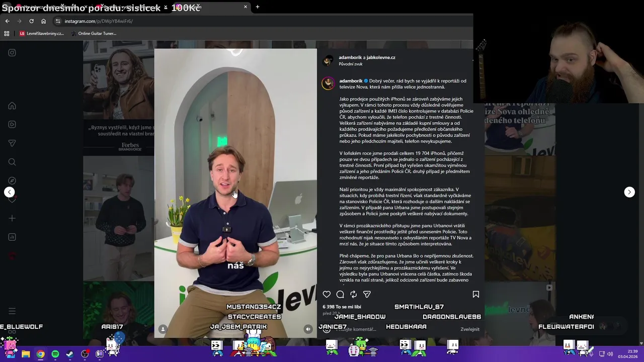
Task: Go to the next post arrow
Action: (629, 192)
